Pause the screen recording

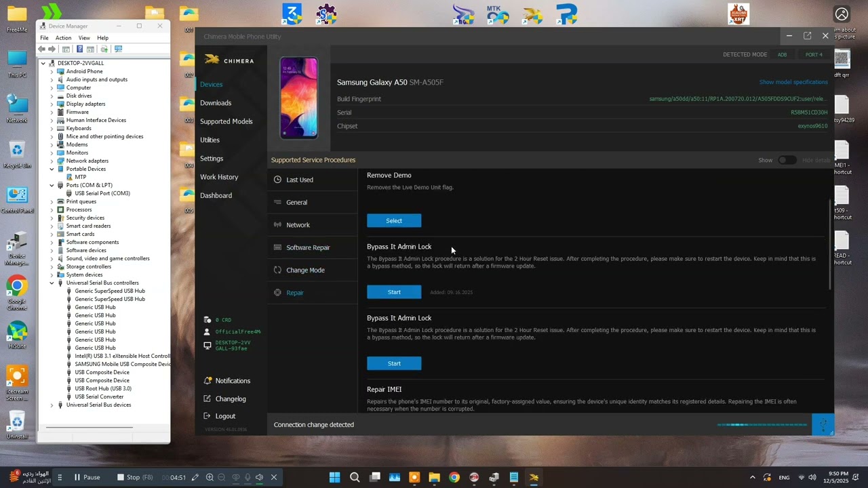coord(87,477)
